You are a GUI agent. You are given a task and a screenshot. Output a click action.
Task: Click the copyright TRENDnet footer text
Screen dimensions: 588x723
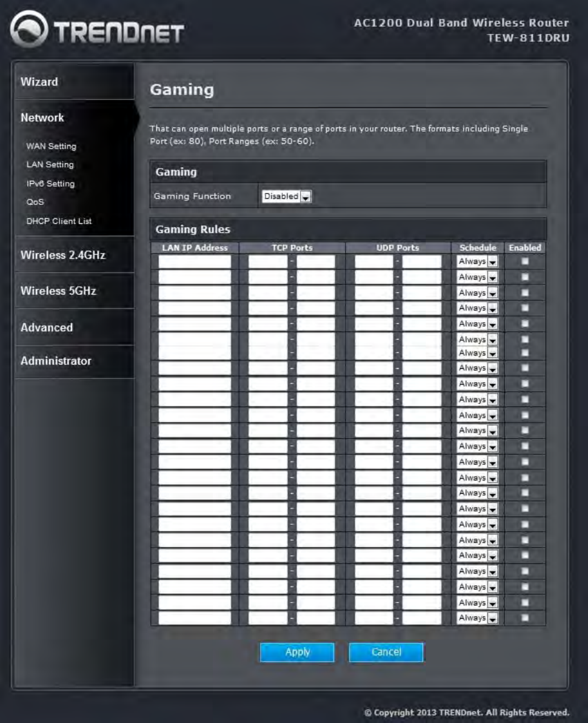click(467, 713)
